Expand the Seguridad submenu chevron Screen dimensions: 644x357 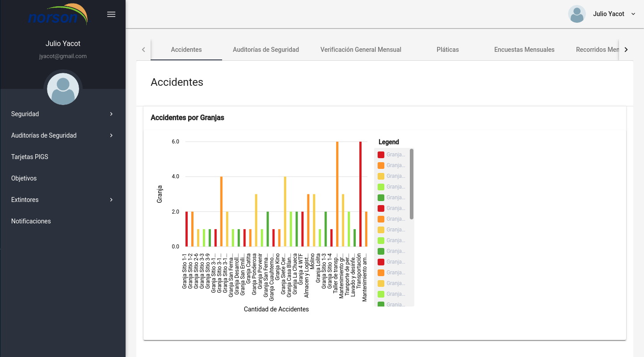click(x=111, y=114)
